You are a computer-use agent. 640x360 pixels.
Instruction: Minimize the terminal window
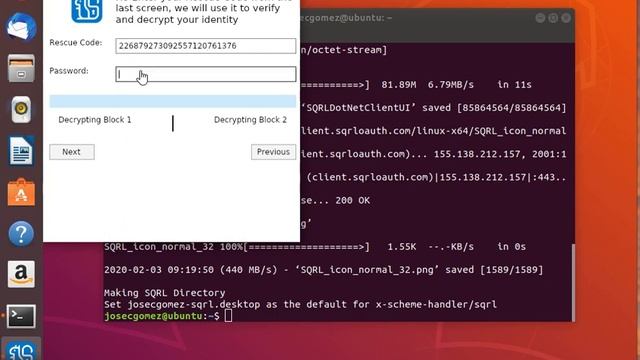[x=540, y=18]
